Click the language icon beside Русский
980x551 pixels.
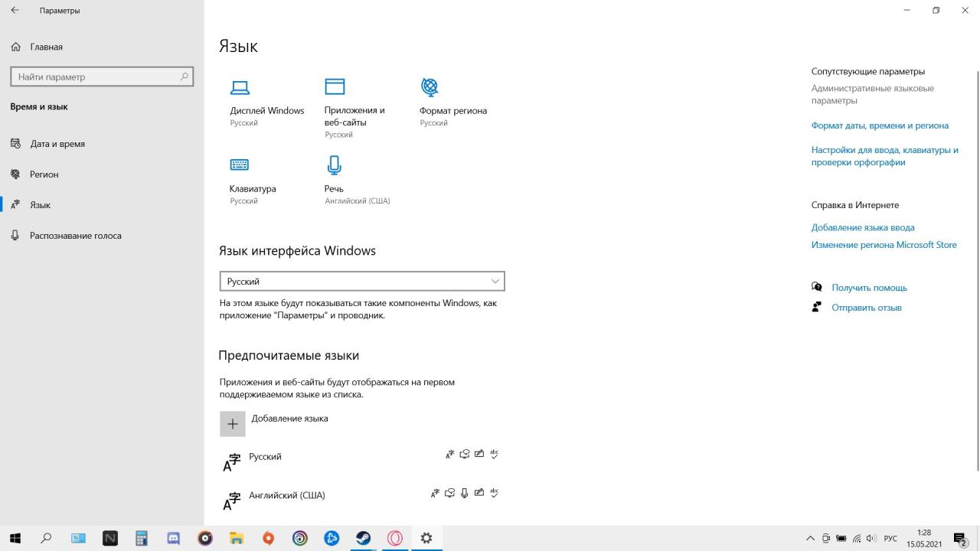tap(231, 462)
